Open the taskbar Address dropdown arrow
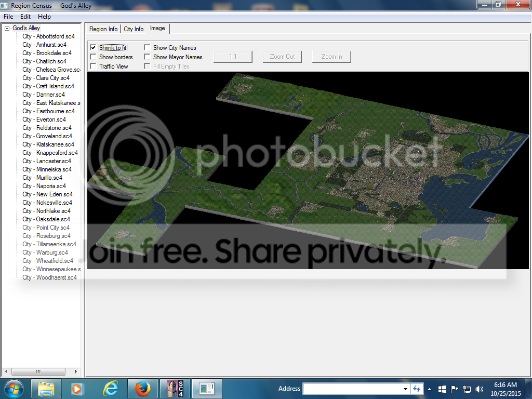 pyautogui.click(x=405, y=389)
